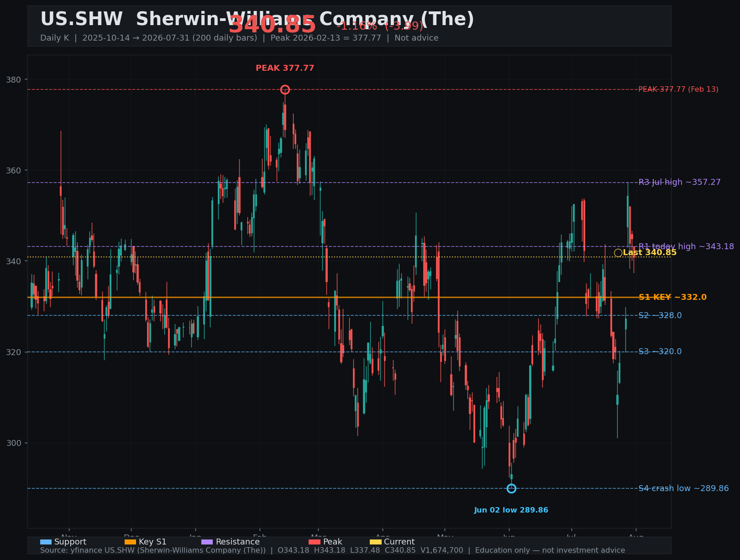Click the 300 y-axis tick label
This screenshot has height=560, width=740.
click(14, 443)
